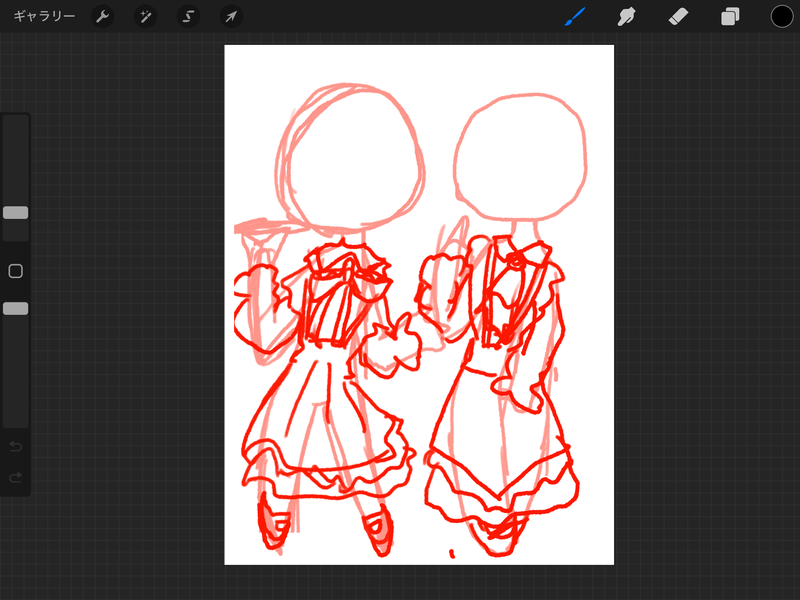The height and width of the screenshot is (600, 800).
Task: Open the Adjustments magic wand menu
Action: point(145,16)
